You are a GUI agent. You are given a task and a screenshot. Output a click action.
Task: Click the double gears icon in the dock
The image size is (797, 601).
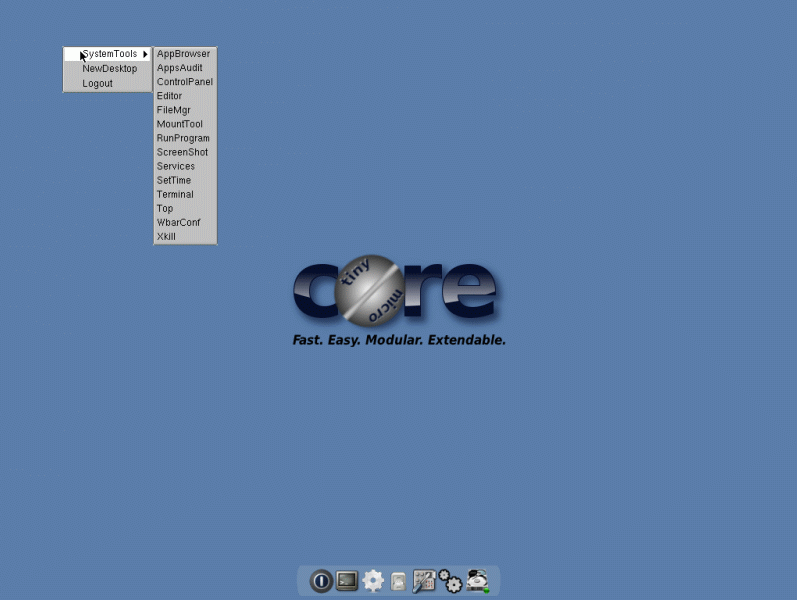450,581
